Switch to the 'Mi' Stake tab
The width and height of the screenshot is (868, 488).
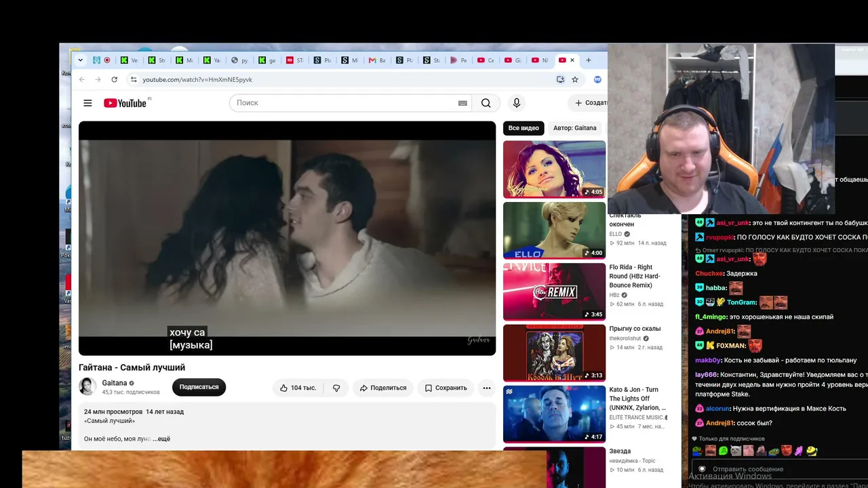click(349, 60)
